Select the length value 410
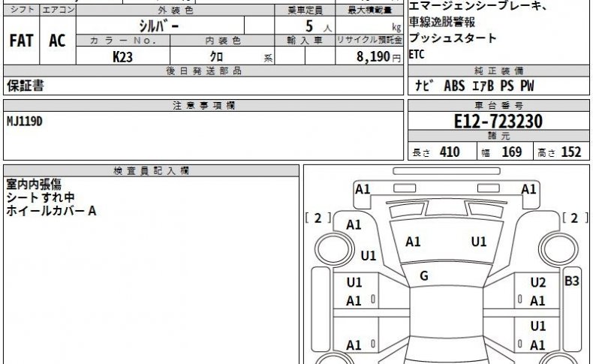 pos(450,152)
